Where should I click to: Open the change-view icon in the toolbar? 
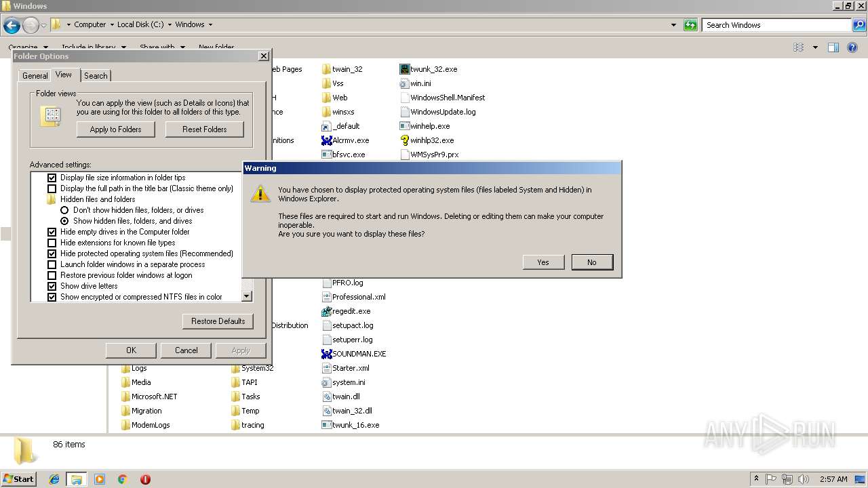point(799,47)
